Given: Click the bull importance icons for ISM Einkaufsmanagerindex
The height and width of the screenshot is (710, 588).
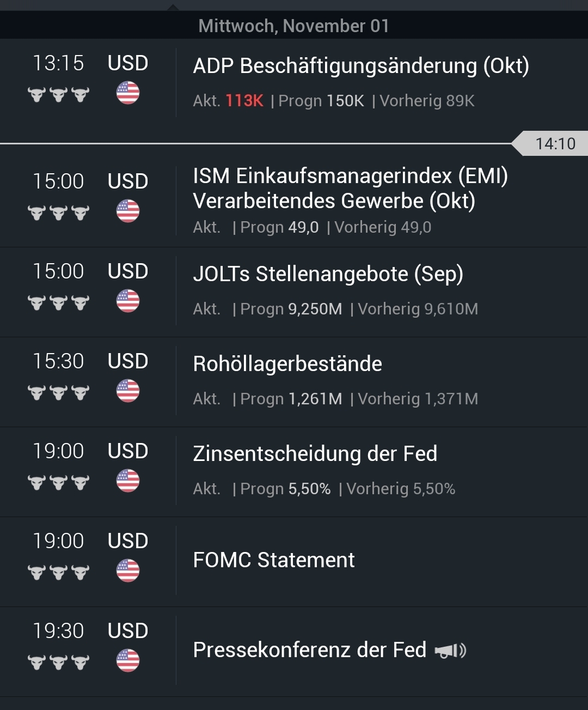Looking at the screenshot, I should [x=58, y=213].
